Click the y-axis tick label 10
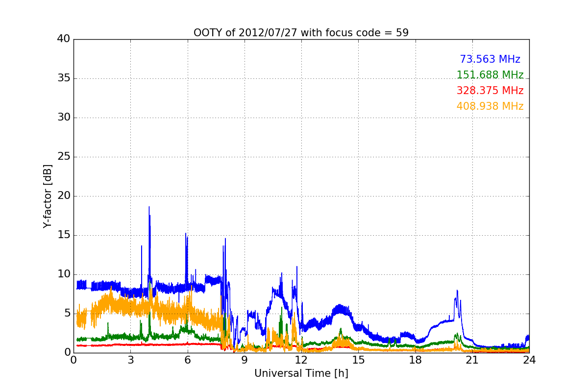This screenshot has width=588, height=392. click(63, 274)
